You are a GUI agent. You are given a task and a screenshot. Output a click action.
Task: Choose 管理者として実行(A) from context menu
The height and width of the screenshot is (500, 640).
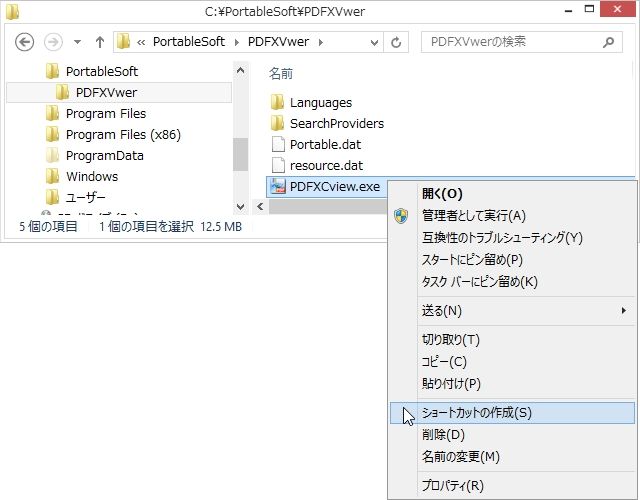point(512,216)
